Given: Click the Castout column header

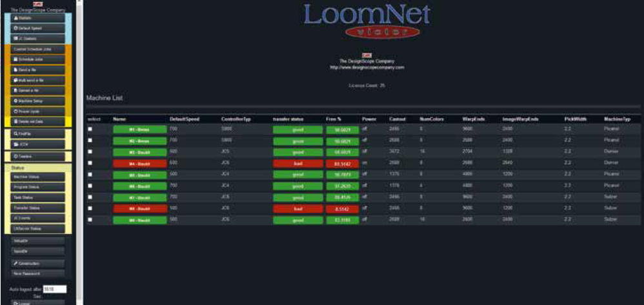Looking at the screenshot, I should pos(397,119).
